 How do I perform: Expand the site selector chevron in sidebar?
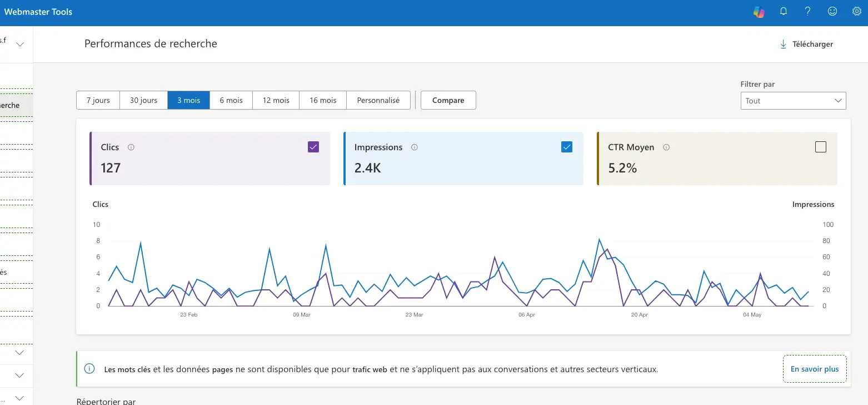[x=20, y=45]
